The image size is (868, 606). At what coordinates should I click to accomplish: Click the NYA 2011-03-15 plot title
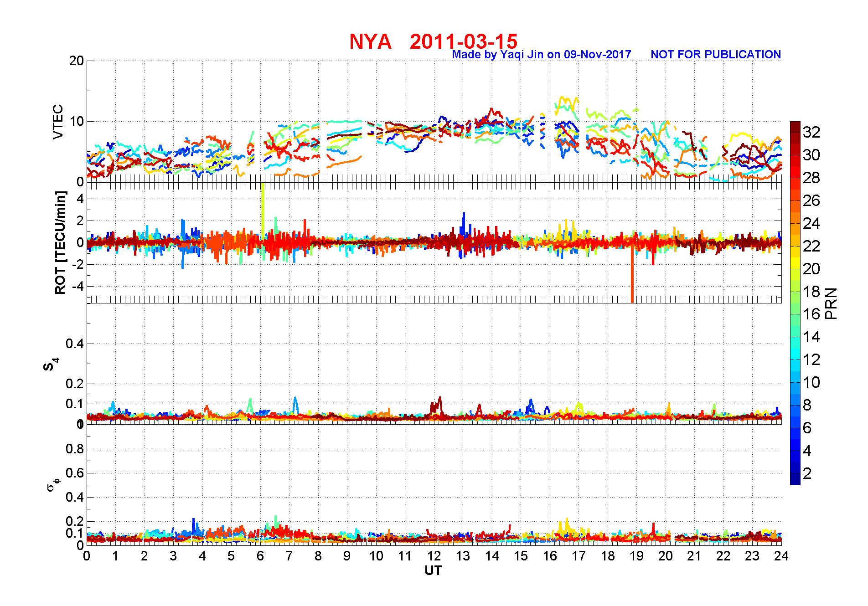click(x=433, y=41)
